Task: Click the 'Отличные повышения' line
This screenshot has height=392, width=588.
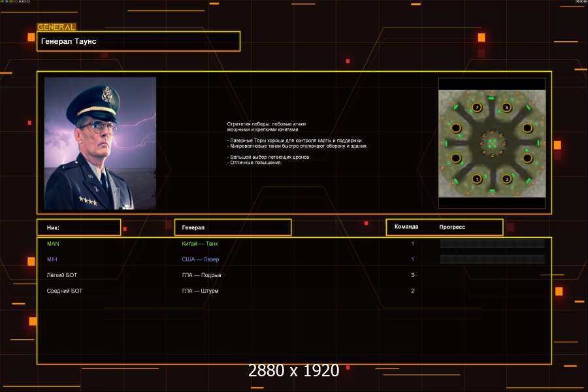Action: (x=254, y=163)
